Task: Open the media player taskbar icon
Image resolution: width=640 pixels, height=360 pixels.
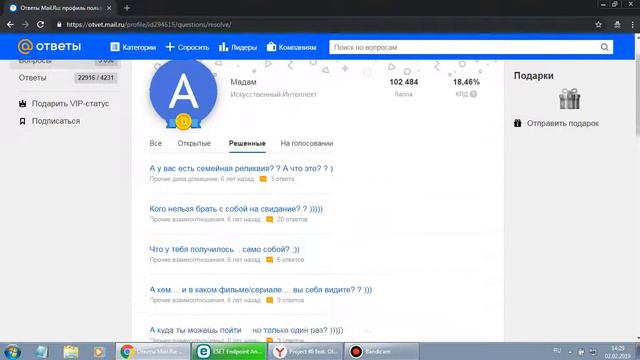Action: pos(98,351)
